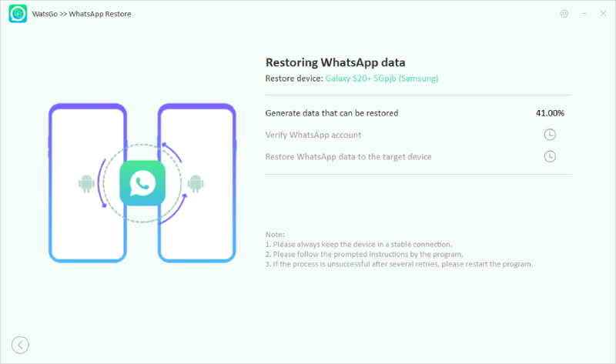Click the Galaxy S20+ 5Gpjb device name
The width and height of the screenshot is (616, 364).
click(382, 78)
